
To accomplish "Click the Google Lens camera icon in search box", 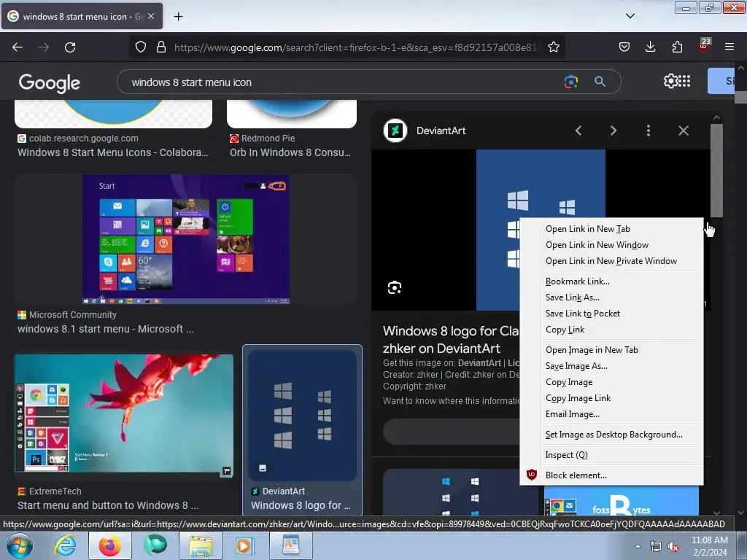I will point(570,82).
